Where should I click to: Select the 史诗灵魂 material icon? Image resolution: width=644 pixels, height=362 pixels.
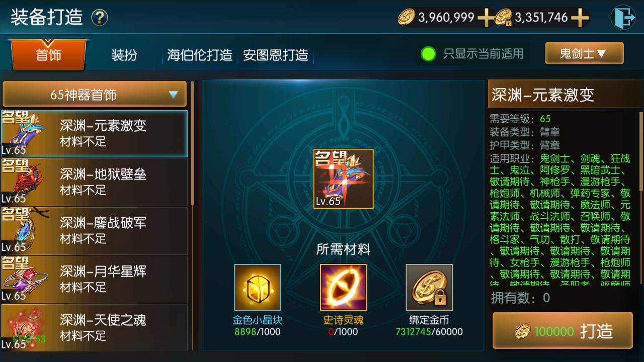pyautogui.click(x=343, y=288)
